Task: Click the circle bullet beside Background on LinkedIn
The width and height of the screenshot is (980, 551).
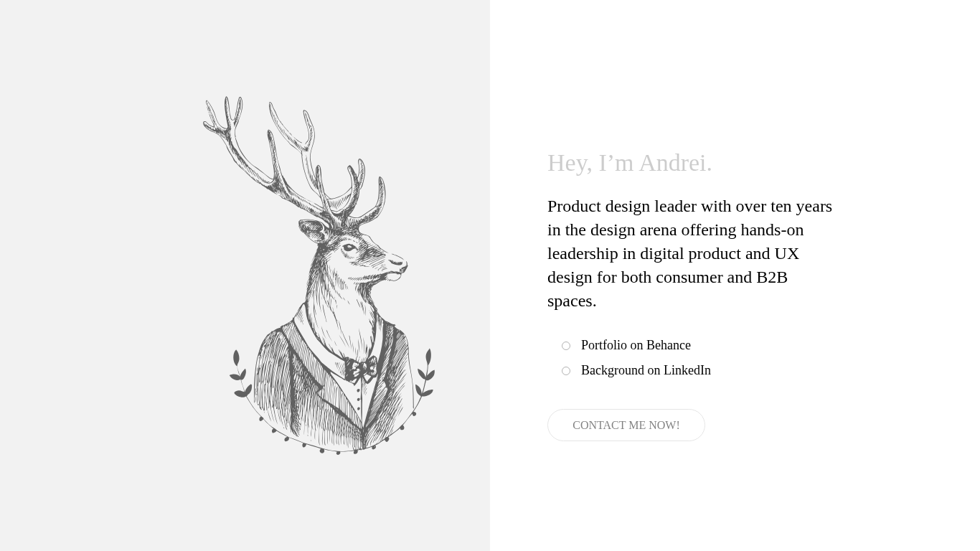Action: 566,371
